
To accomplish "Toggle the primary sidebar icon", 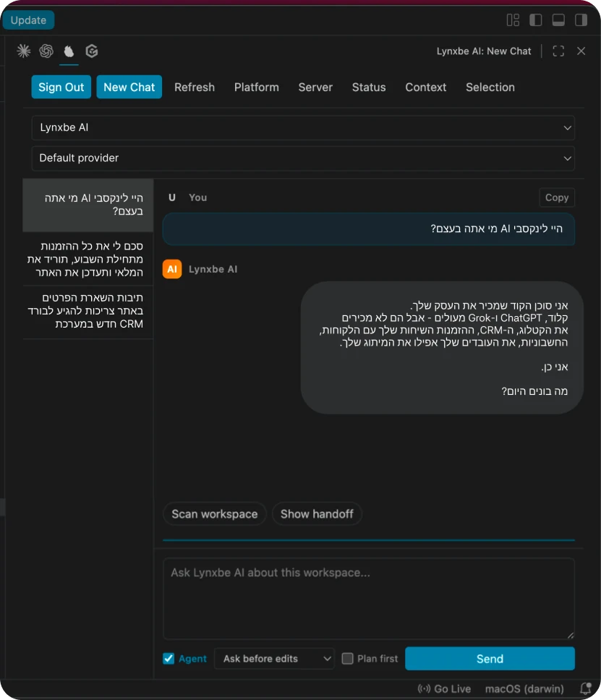I will coord(536,20).
